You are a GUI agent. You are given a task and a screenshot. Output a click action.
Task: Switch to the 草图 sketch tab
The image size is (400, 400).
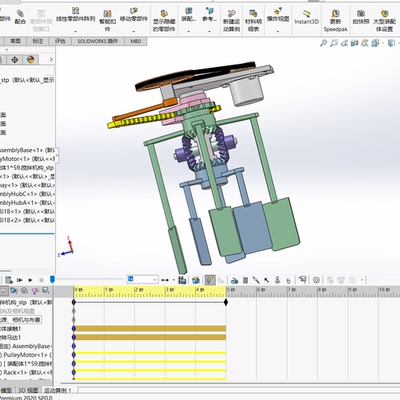coord(15,41)
